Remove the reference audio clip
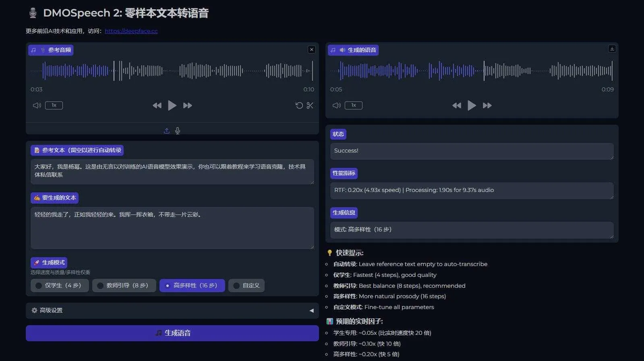 coord(311,50)
